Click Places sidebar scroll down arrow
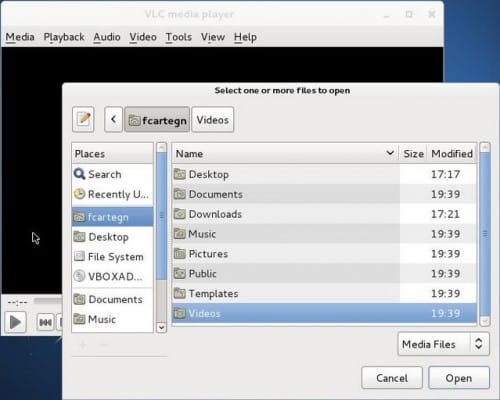This screenshot has width=500, height=400. (161, 327)
